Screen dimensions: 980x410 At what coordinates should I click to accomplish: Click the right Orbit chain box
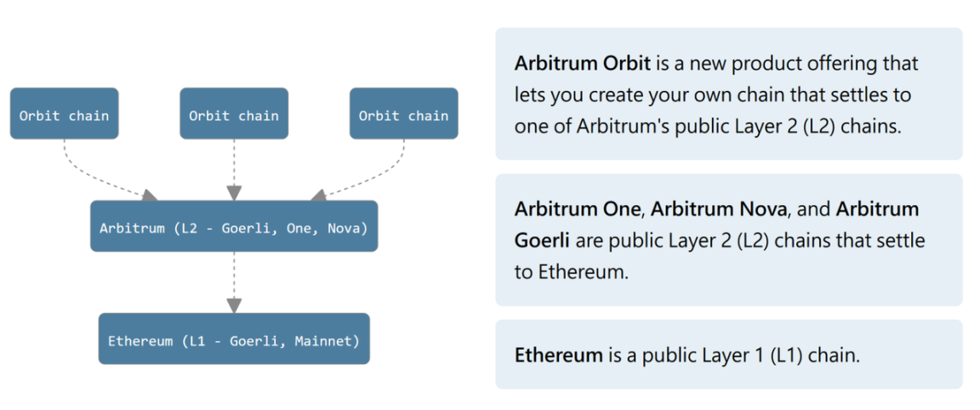pyautogui.click(x=404, y=113)
